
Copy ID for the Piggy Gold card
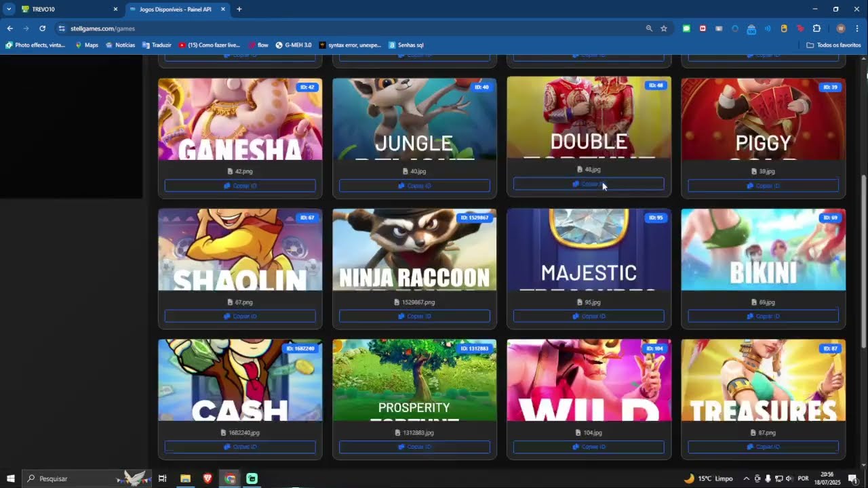(x=763, y=186)
